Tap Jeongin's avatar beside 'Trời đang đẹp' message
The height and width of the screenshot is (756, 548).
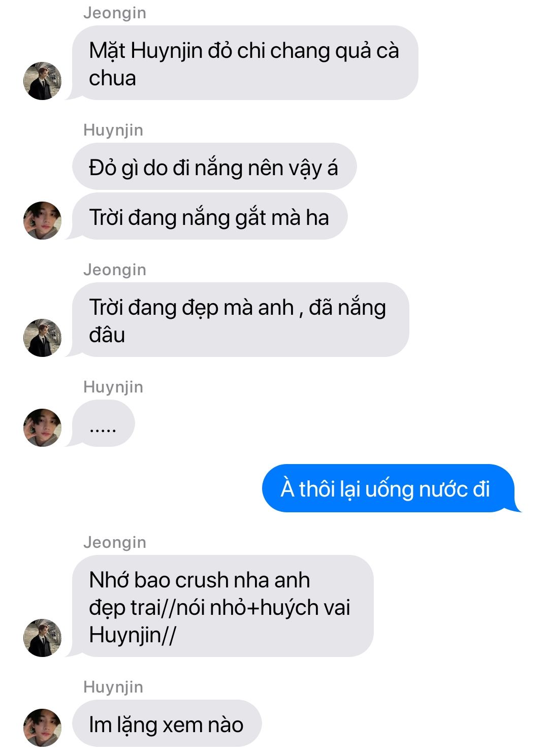tap(42, 338)
